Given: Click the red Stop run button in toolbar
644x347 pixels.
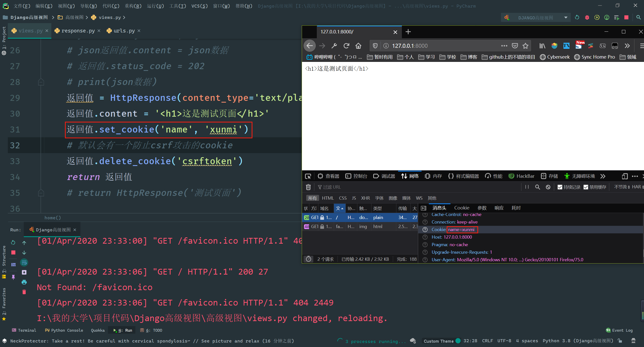Looking at the screenshot, I should (x=626, y=17).
